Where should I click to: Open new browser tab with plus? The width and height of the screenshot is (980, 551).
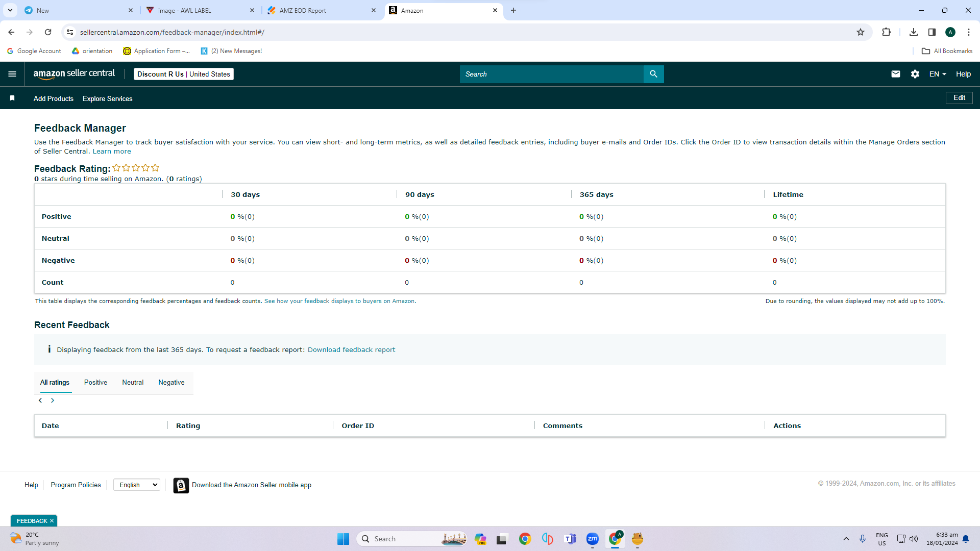click(x=513, y=10)
